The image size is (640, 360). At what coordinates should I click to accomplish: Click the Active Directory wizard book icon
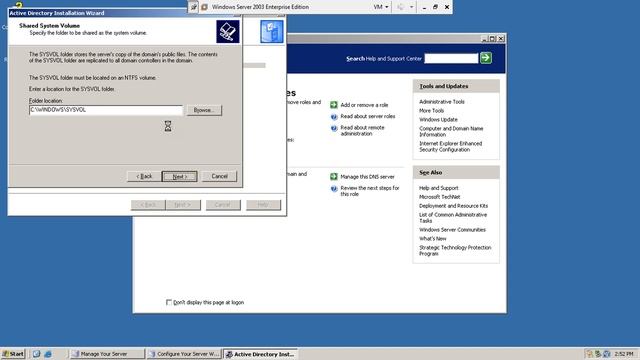click(x=228, y=31)
